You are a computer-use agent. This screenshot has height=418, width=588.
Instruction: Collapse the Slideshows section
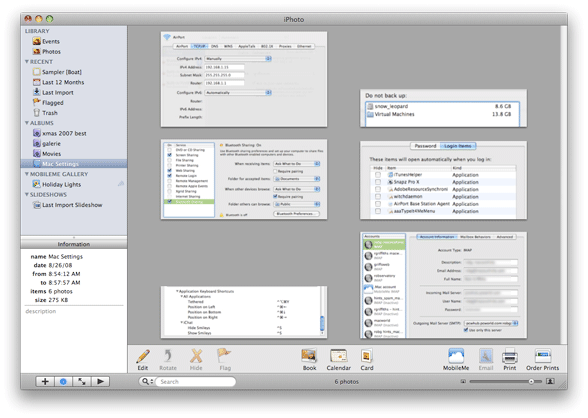27,195
